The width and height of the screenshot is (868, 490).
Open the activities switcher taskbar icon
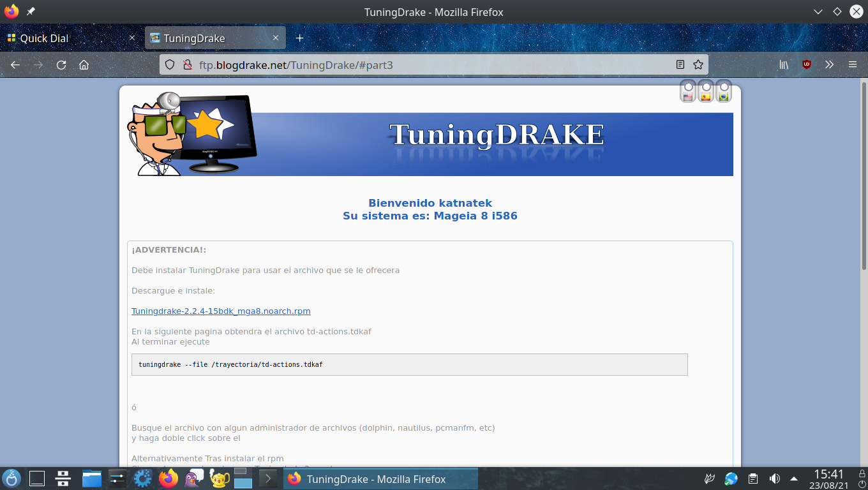tap(63, 479)
